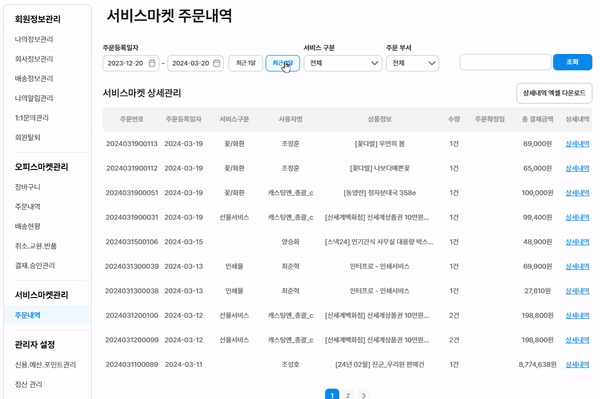Screen dimensions: 600x399
Task: Open 회사정보관리 in the sidebar
Action: pos(34,59)
